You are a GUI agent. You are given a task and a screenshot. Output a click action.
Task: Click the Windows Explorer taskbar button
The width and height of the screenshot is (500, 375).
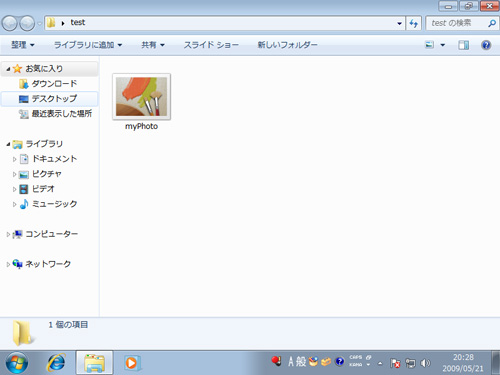click(94, 363)
